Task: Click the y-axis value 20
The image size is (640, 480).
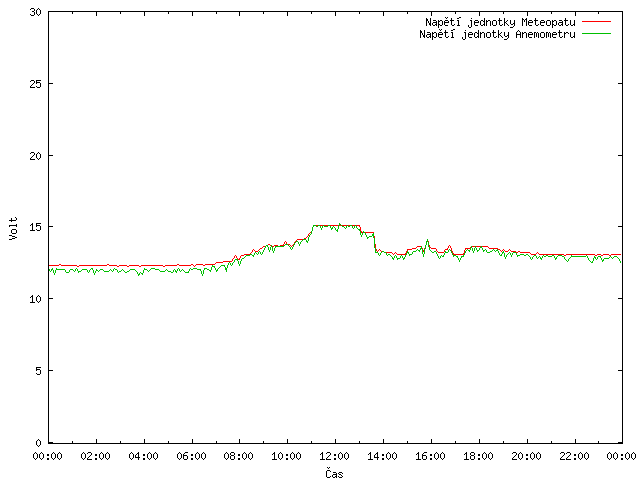Action: [36, 156]
